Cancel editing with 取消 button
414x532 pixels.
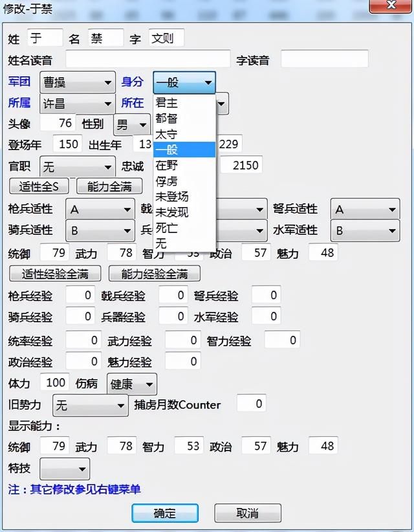[x=248, y=513]
